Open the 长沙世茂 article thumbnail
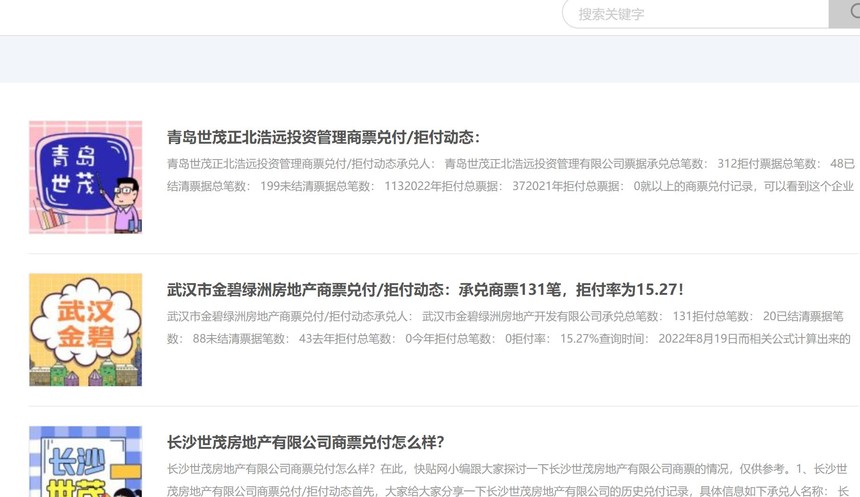Viewport: 860px width, 497px height. point(86,461)
